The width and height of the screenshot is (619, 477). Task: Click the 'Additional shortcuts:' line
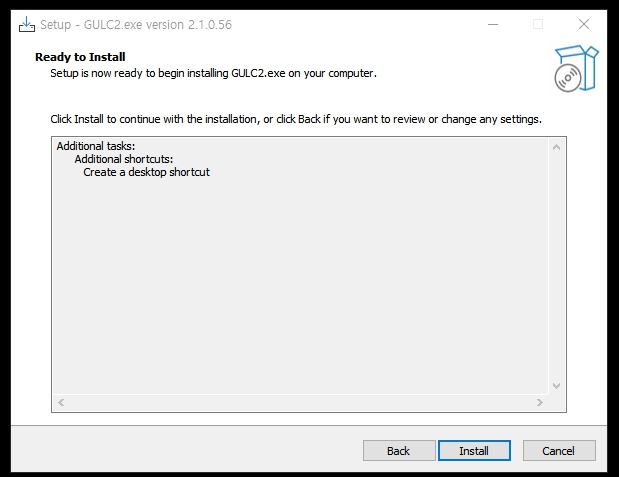click(124, 159)
